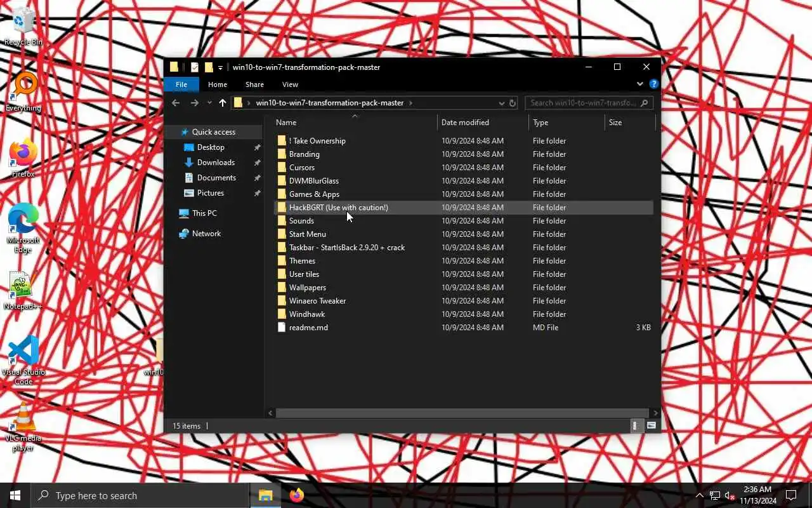Click Properties icon in quick access toolbar
The width and height of the screenshot is (812, 508).
(195, 67)
